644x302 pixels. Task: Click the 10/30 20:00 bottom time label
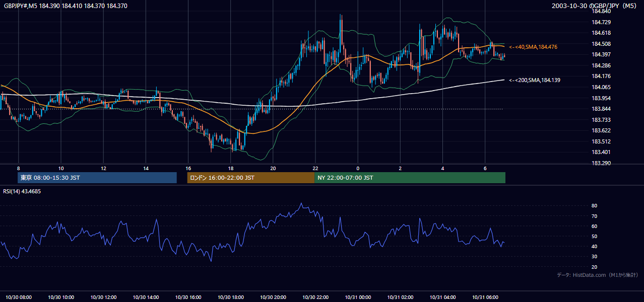pyautogui.click(x=273, y=297)
